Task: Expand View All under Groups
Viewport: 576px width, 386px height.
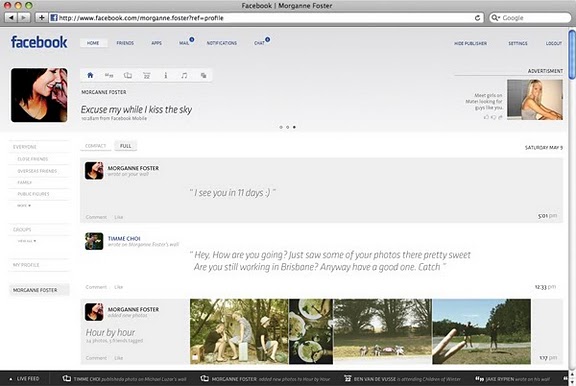Action: [27, 241]
